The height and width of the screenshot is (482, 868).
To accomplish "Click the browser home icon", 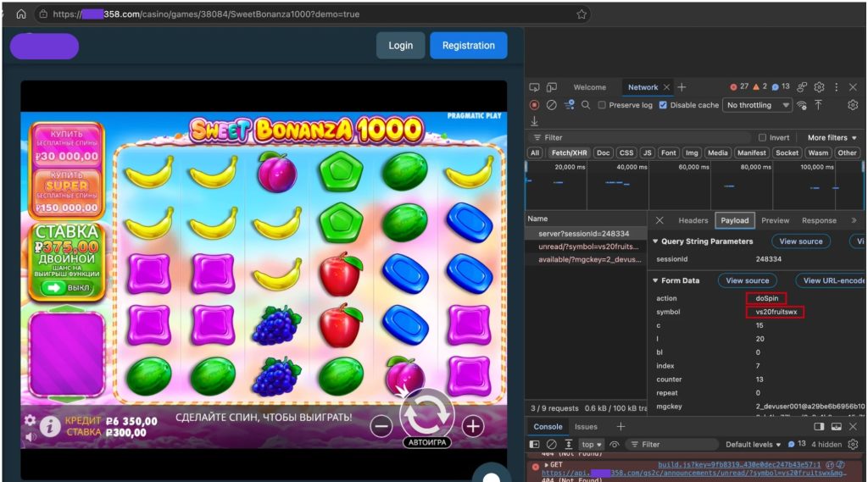I will pyautogui.click(x=21, y=14).
